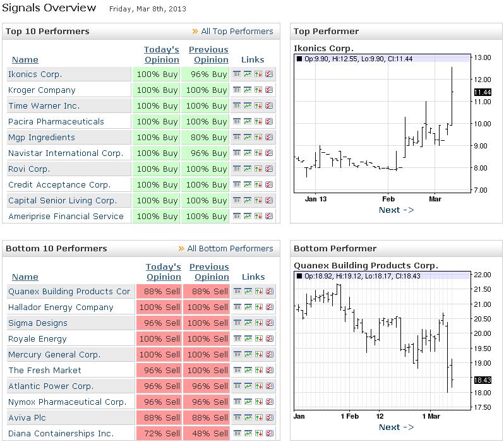The width and height of the screenshot is (504, 442).
Task: Open the All Top Performers link
Action: click(237, 31)
